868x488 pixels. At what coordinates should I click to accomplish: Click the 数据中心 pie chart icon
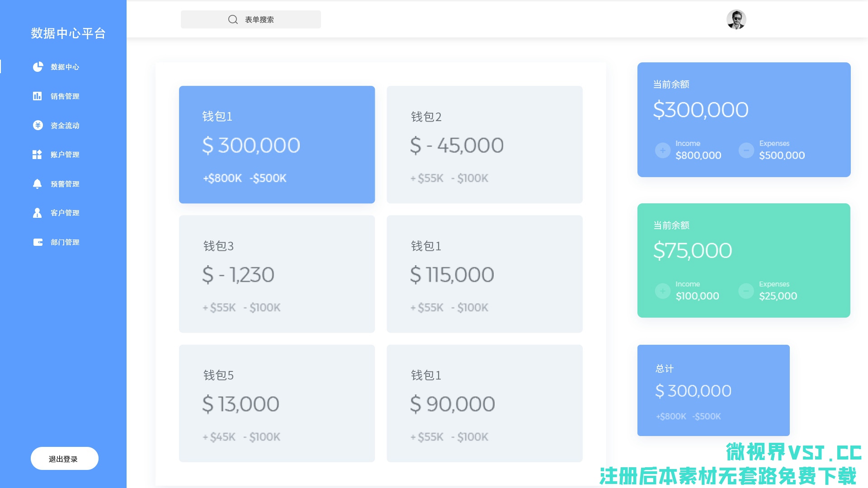tap(38, 67)
